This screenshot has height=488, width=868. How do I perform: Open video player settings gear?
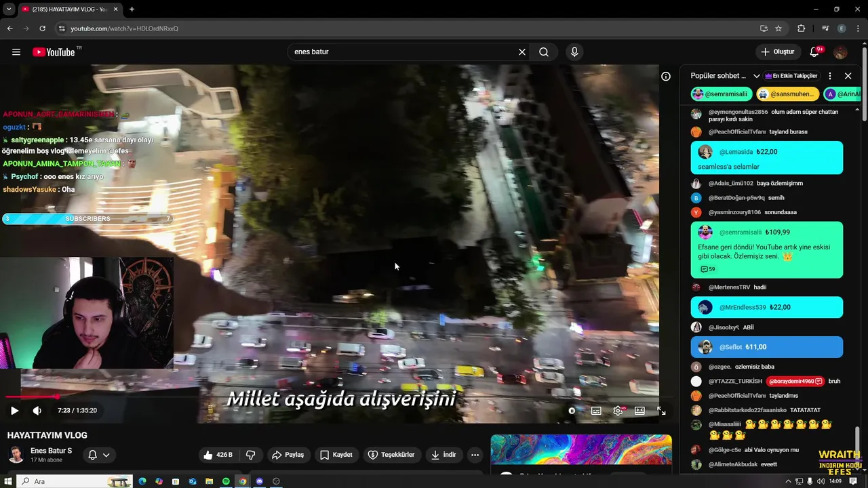[x=618, y=410]
